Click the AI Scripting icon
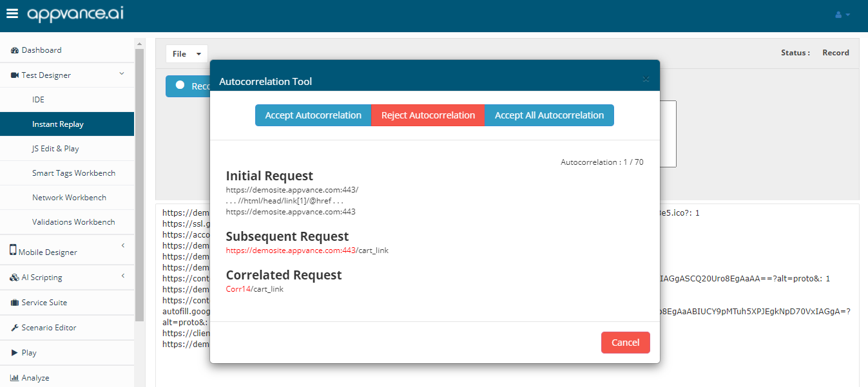 (x=15, y=278)
